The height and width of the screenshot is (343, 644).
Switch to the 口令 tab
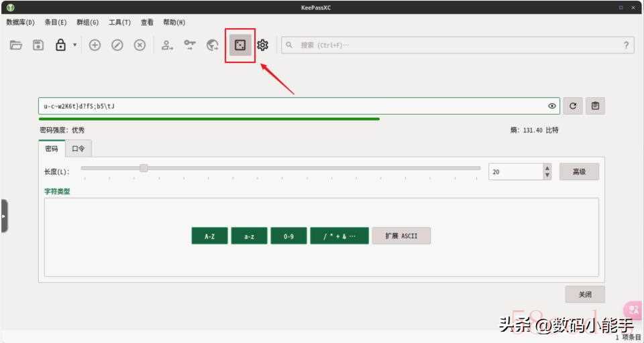click(x=78, y=149)
